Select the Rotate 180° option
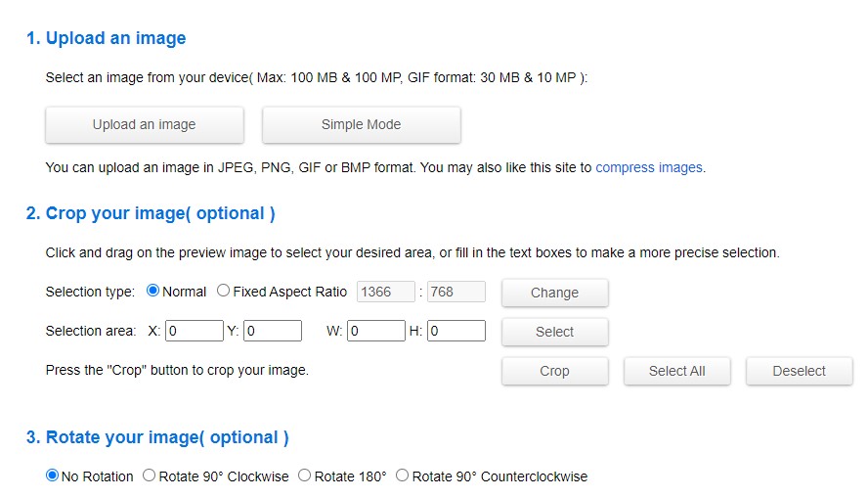Image resolution: width=868 pixels, height=498 pixels. click(x=305, y=476)
